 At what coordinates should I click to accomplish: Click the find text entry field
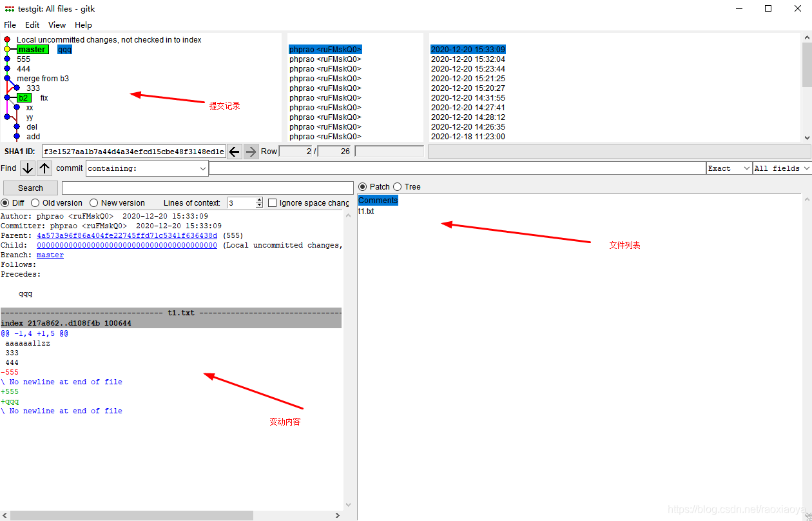pyautogui.click(x=458, y=168)
